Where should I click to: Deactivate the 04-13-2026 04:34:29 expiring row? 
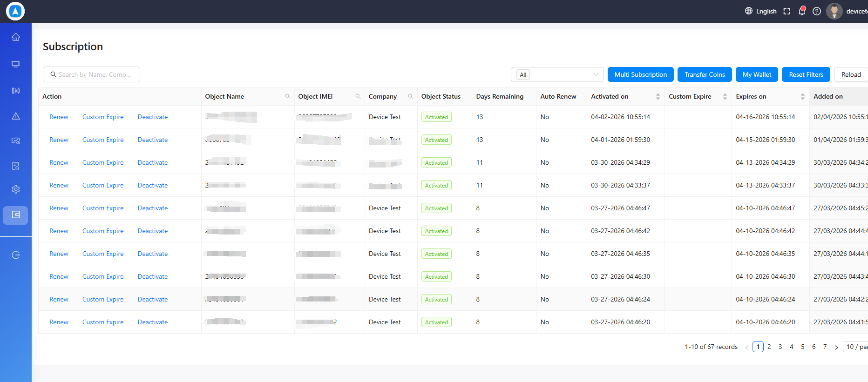[x=153, y=162]
